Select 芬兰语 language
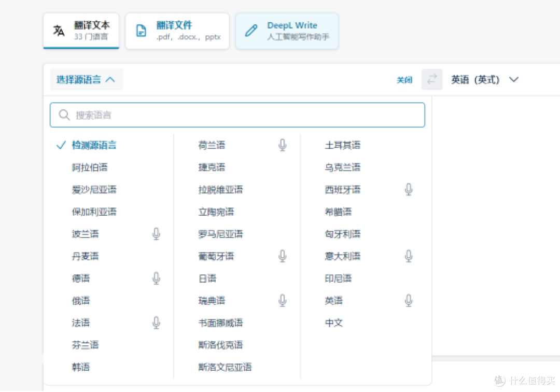The width and height of the screenshot is (560, 392). pyautogui.click(x=85, y=345)
